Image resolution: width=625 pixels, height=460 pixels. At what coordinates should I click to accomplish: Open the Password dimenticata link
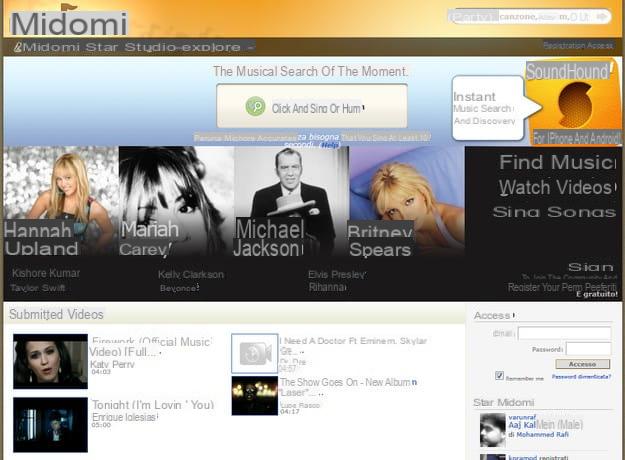click(581, 376)
